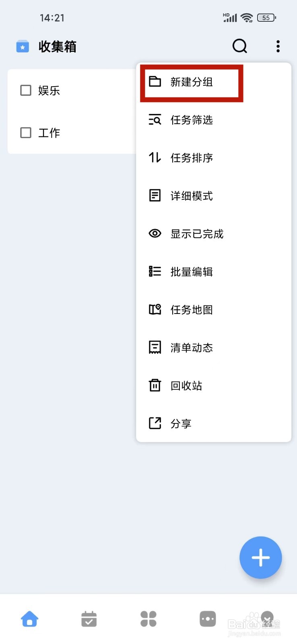This screenshot has height=644, width=297.
Task: Tap the blue plus add-task button
Action: point(261,557)
